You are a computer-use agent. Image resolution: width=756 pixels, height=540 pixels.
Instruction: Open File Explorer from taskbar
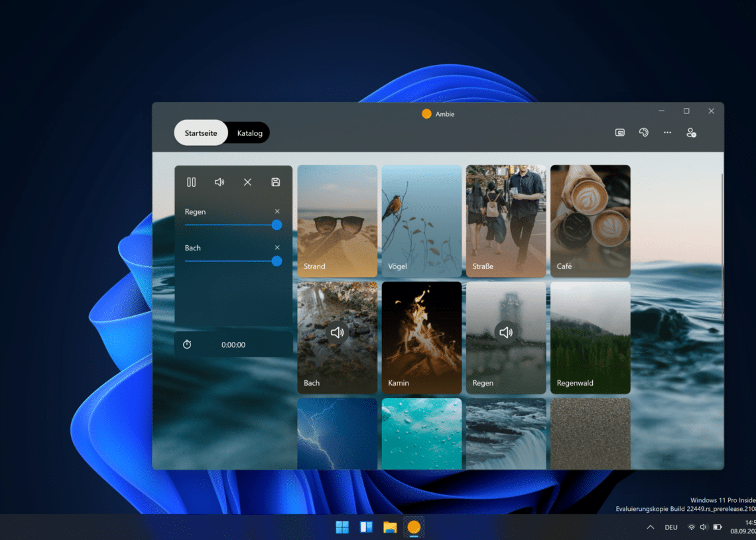[x=390, y=527]
